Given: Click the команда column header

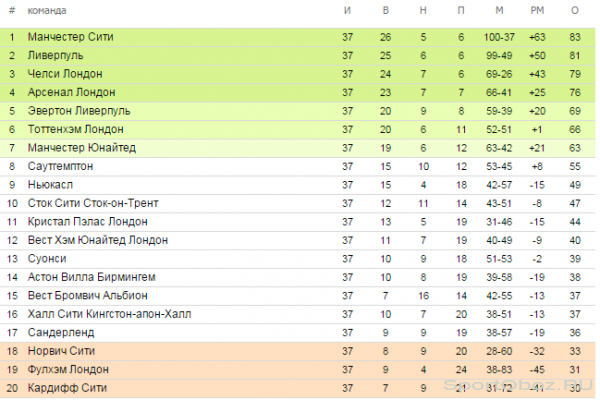Looking at the screenshot, I should tap(47, 10).
